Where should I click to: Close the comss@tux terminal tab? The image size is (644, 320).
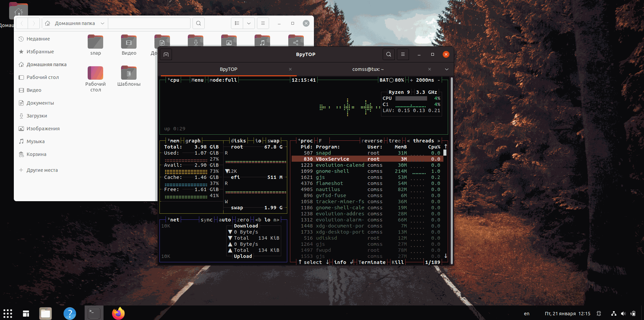[x=430, y=69]
